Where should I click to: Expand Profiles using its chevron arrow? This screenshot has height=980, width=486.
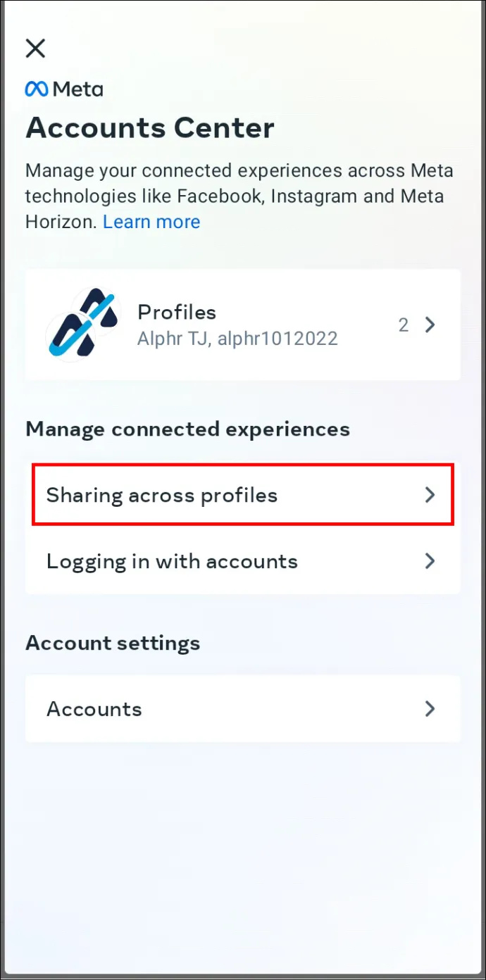[x=430, y=325]
